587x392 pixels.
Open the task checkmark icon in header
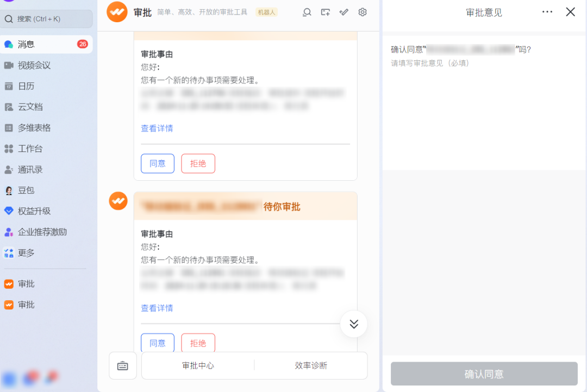pos(344,12)
